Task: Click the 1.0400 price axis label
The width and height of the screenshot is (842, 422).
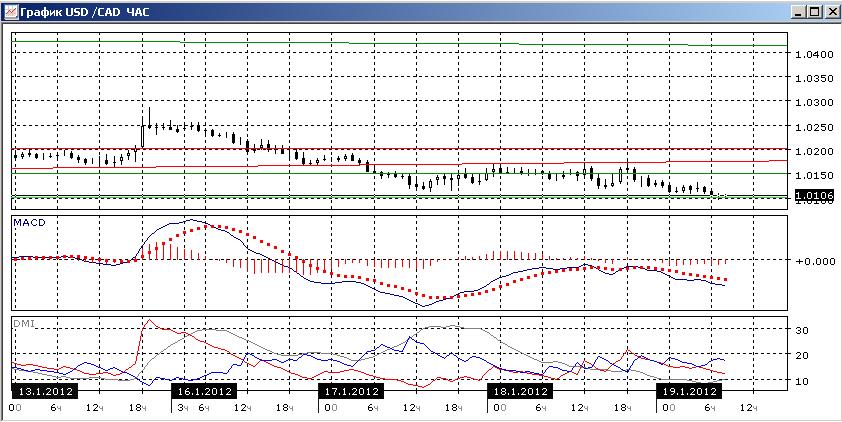Action: (814, 54)
